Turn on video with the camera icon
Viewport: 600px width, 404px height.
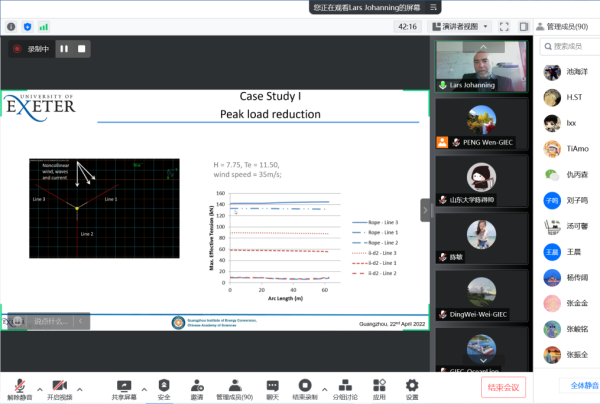60,385
